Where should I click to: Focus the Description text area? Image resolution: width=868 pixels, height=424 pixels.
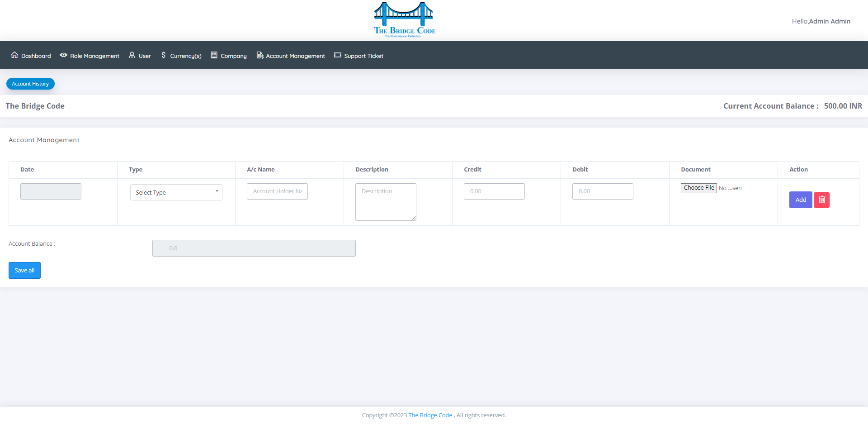[x=386, y=202]
